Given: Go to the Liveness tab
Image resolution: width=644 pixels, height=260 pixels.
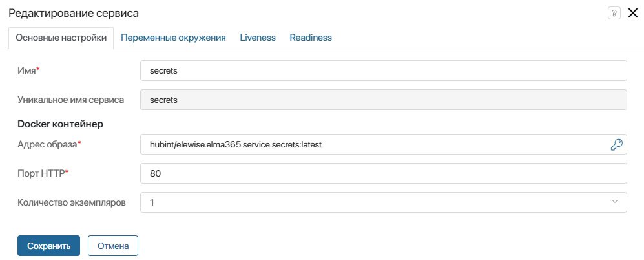Looking at the screenshot, I should pos(258,38).
